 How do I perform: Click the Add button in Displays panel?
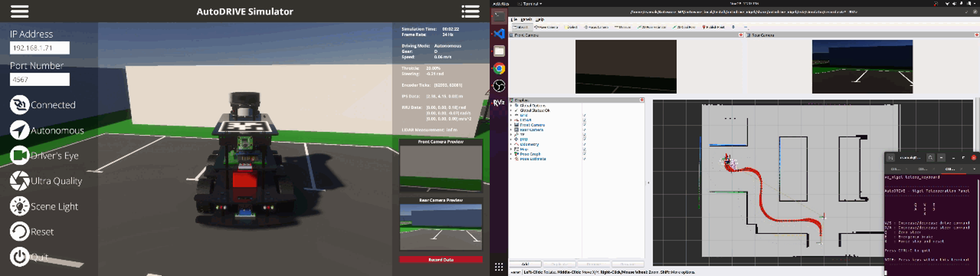[x=525, y=264]
